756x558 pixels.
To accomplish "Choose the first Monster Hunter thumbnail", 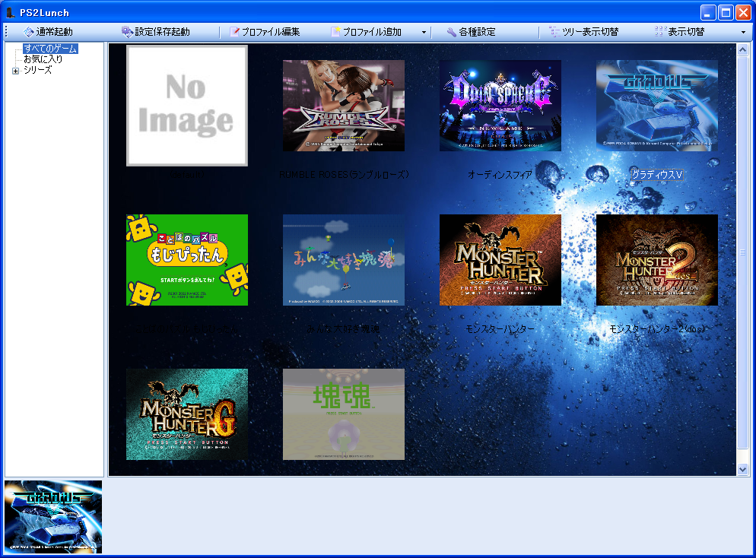I will [x=500, y=260].
